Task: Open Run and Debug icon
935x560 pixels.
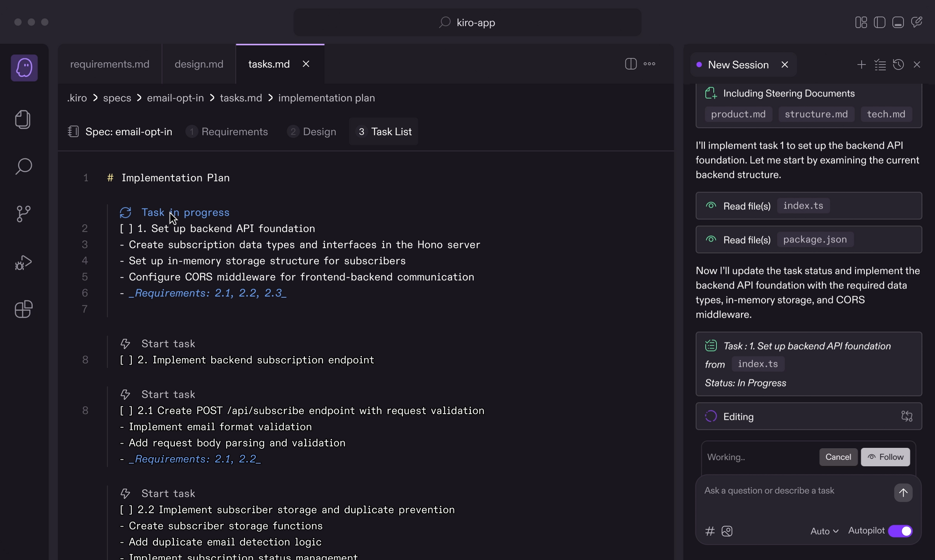Action: (x=23, y=262)
